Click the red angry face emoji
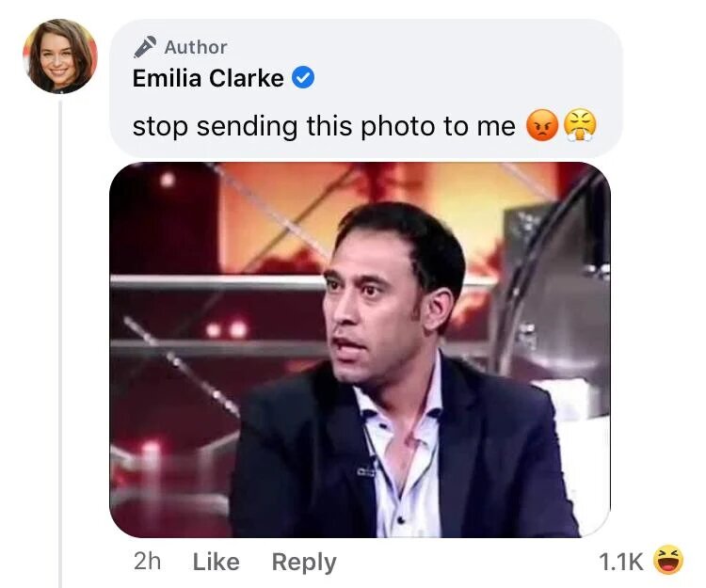 [x=541, y=125]
